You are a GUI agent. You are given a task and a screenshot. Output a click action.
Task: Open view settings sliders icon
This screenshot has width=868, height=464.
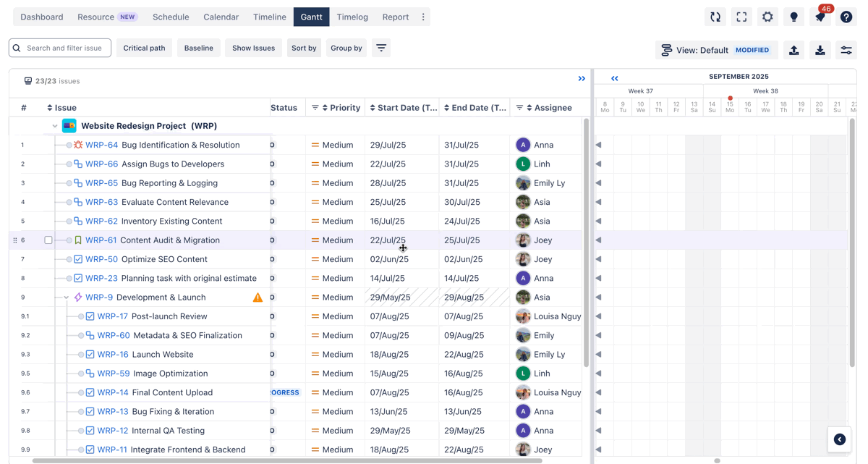(x=846, y=50)
